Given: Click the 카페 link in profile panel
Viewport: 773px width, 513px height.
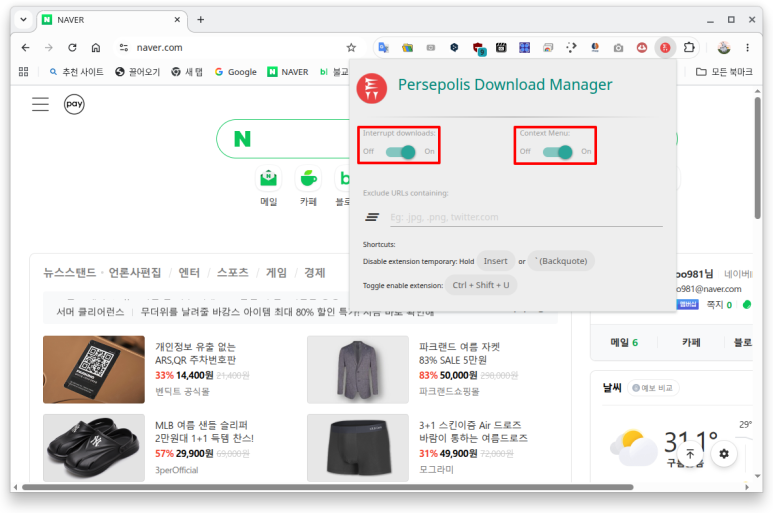Looking at the screenshot, I should [x=691, y=342].
